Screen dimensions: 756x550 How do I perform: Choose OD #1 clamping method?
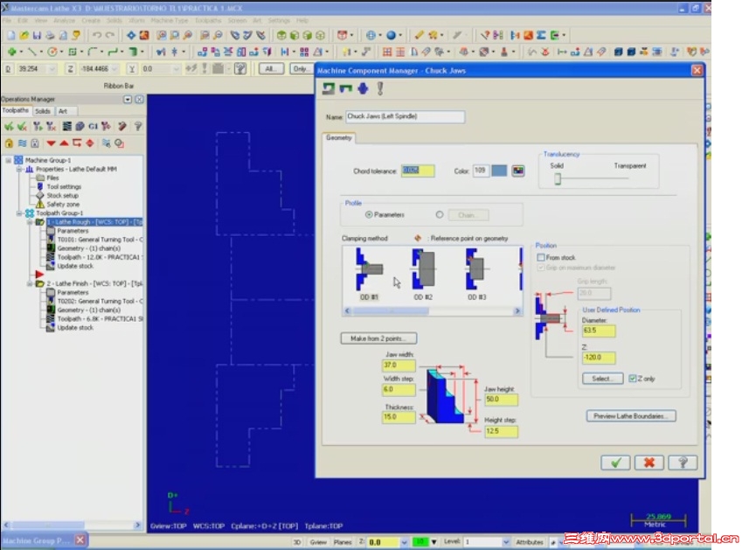370,274
